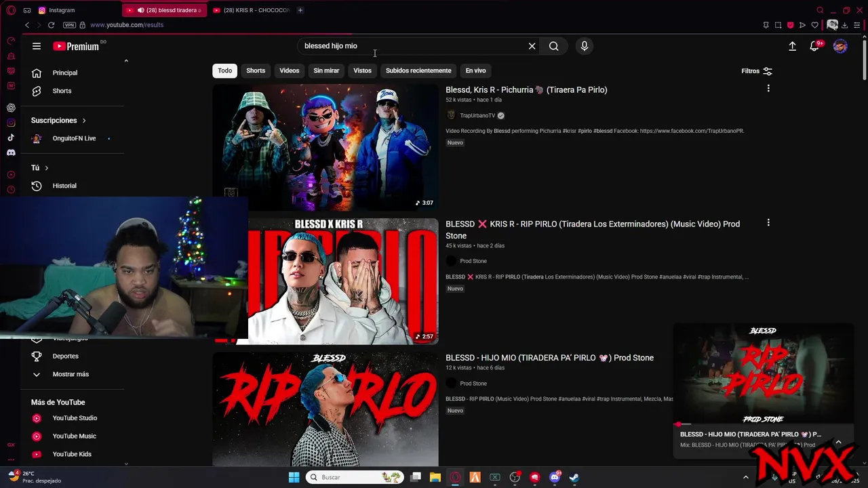Select the Todo filter chip
The height and width of the screenshot is (488, 868).
click(x=225, y=70)
